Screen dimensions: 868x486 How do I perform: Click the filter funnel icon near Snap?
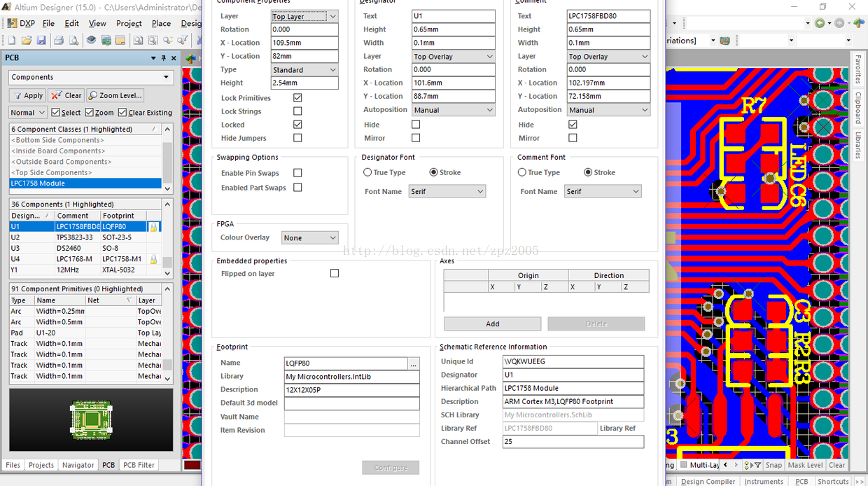coord(757,465)
